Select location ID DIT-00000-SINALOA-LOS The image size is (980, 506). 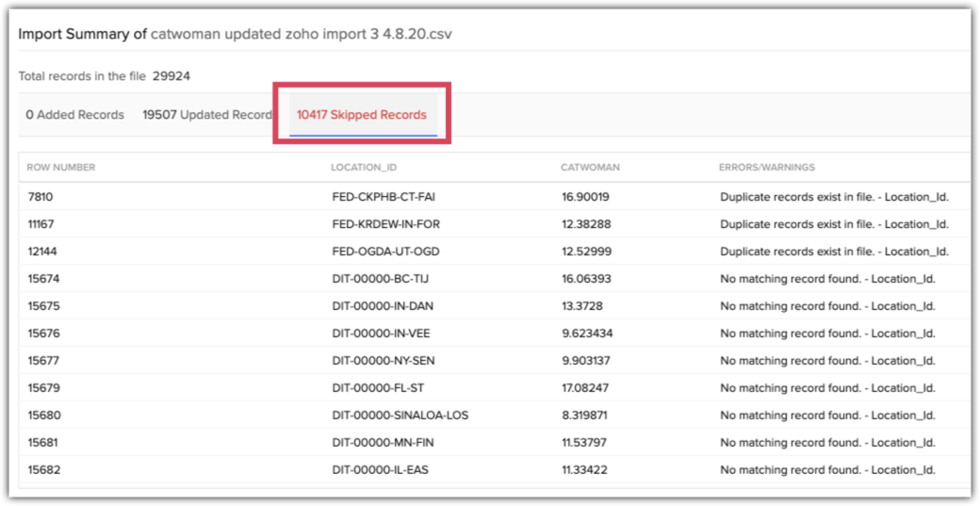point(400,416)
